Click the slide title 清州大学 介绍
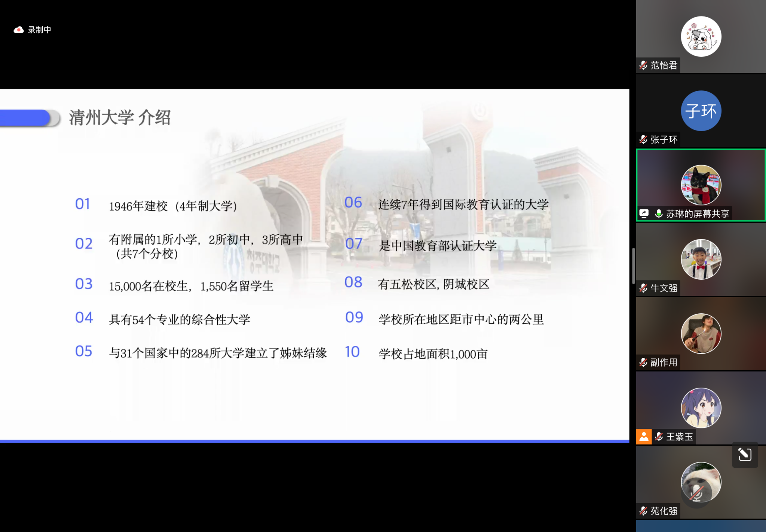Image resolution: width=766 pixels, height=532 pixels. pyautogui.click(x=120, y=118)
